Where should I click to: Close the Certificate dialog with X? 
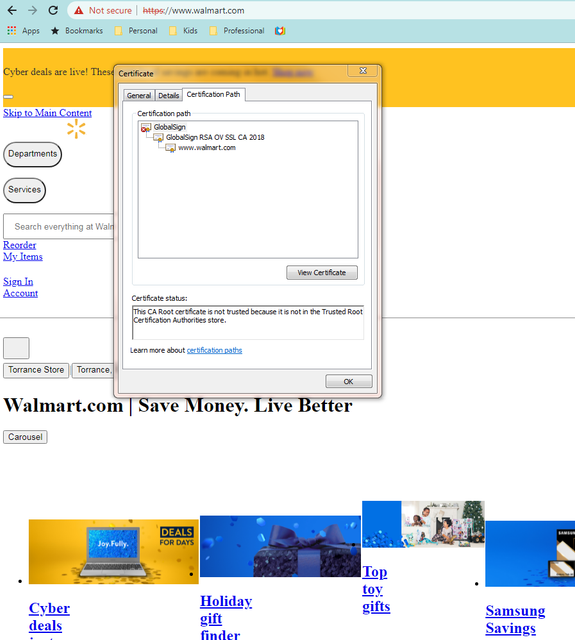363,71
